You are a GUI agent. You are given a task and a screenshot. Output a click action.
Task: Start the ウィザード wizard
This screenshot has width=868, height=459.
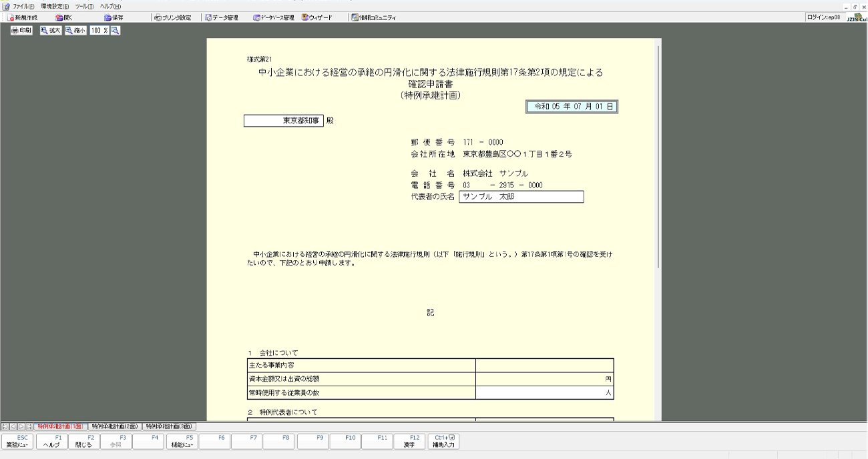pos(316,18)
